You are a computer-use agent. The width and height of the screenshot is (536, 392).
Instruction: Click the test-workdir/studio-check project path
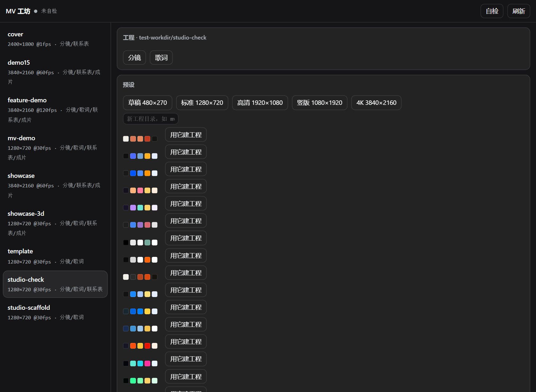173,38
